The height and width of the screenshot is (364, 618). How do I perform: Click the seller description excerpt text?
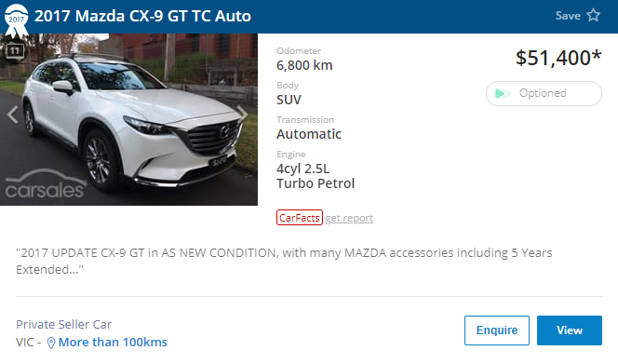pyautogui.click(x=284, y=261)
